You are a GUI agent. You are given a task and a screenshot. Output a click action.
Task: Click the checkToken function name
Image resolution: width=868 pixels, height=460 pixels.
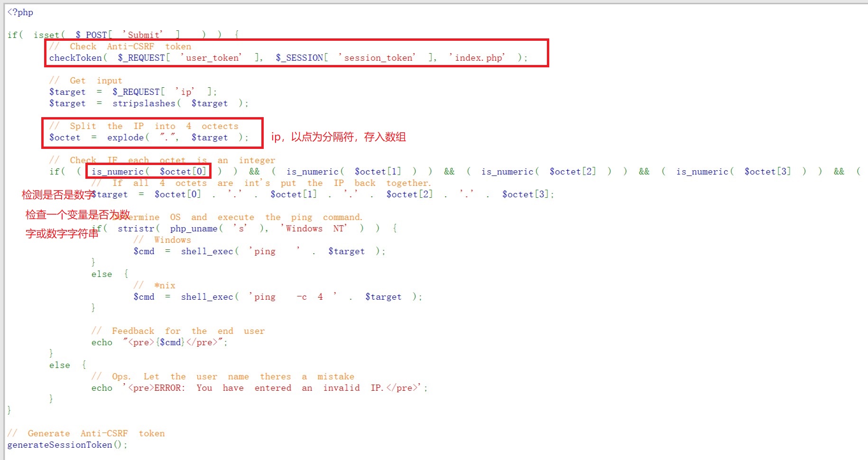pyautogui.click(x=75, y=58)
